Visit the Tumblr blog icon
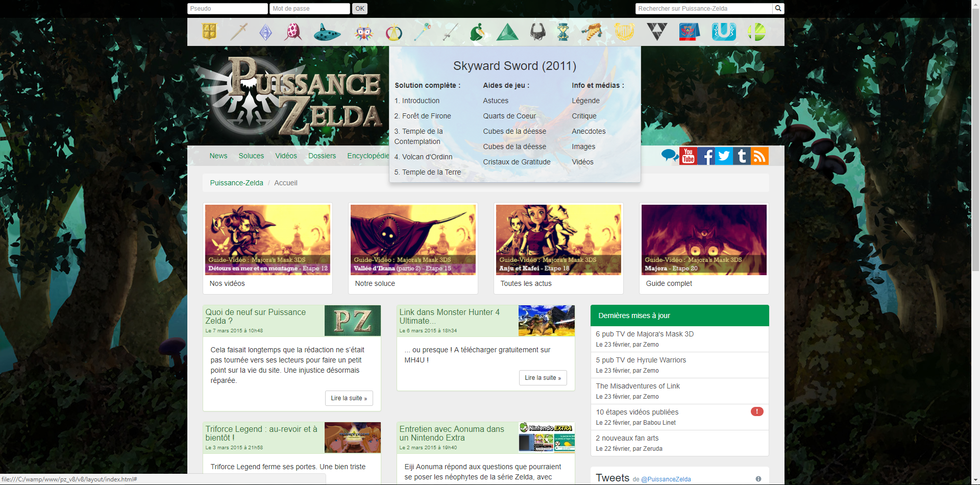Image resolution: width=980 pixels, height=485 pixels. [742, 156]
